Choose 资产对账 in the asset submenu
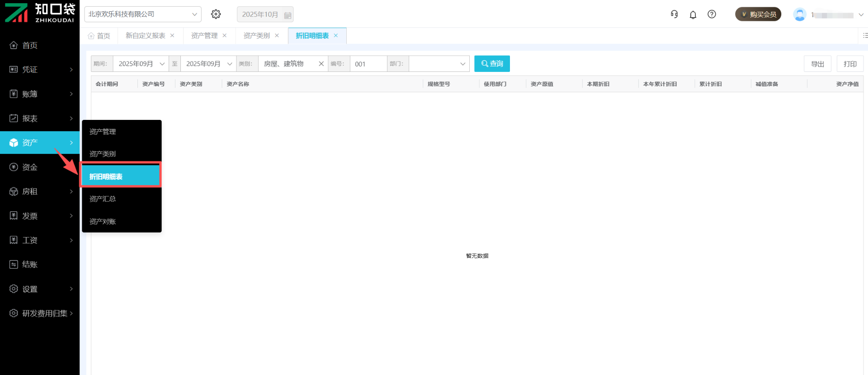This screenshot has width=868, height=375. tap(103, 221)
